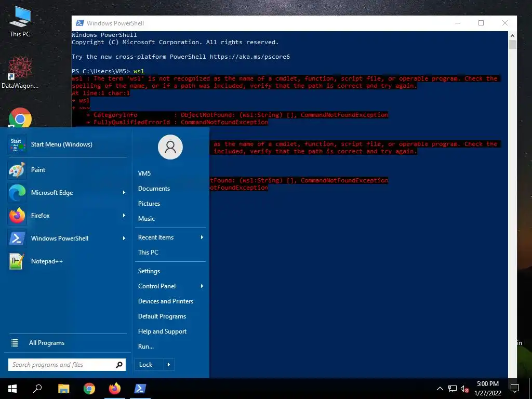Click the Search programs and files field
The image size is (532, 399).
(x=67, y=365)
